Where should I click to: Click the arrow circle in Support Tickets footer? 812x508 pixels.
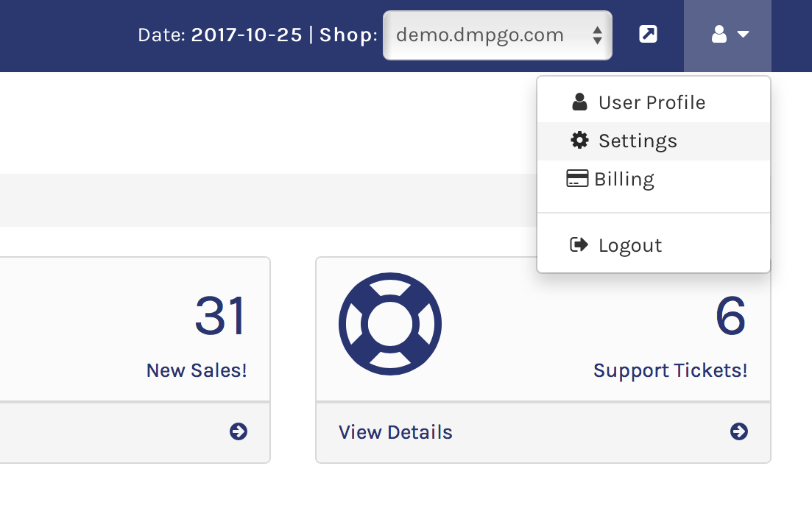tap(739, 431)
